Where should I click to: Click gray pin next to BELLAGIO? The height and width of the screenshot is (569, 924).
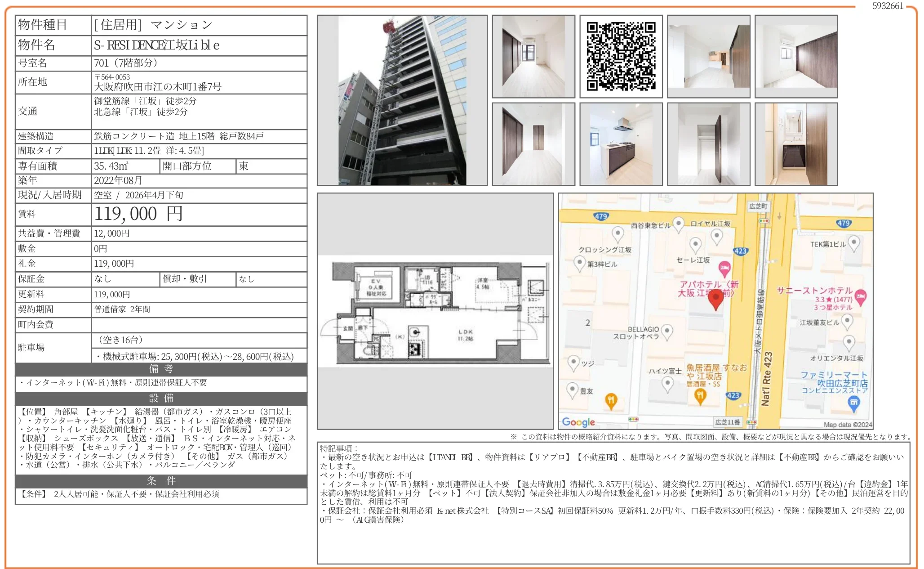click(x=667, y=332)
